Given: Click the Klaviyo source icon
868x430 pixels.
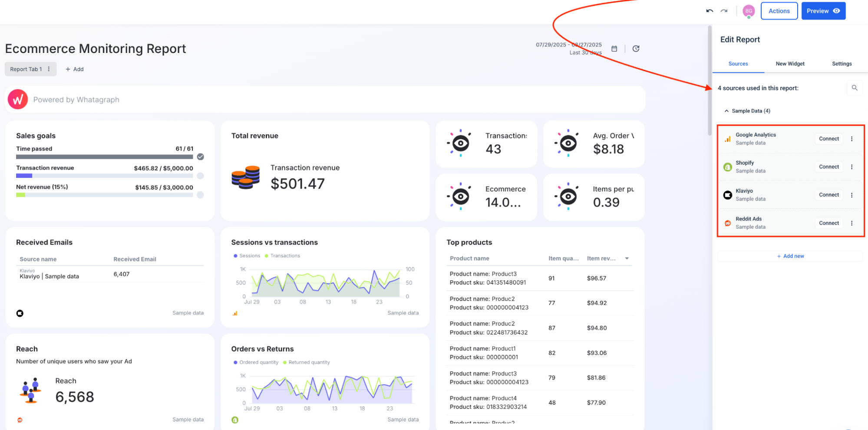Looking at the screenshot, I should tap(727, 195).
